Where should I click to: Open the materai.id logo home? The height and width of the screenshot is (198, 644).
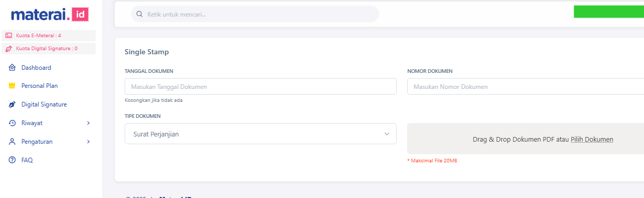pos(49,14)
